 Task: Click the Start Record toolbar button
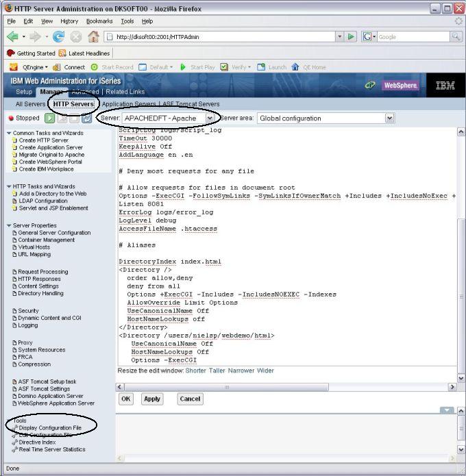click(112, 67)
